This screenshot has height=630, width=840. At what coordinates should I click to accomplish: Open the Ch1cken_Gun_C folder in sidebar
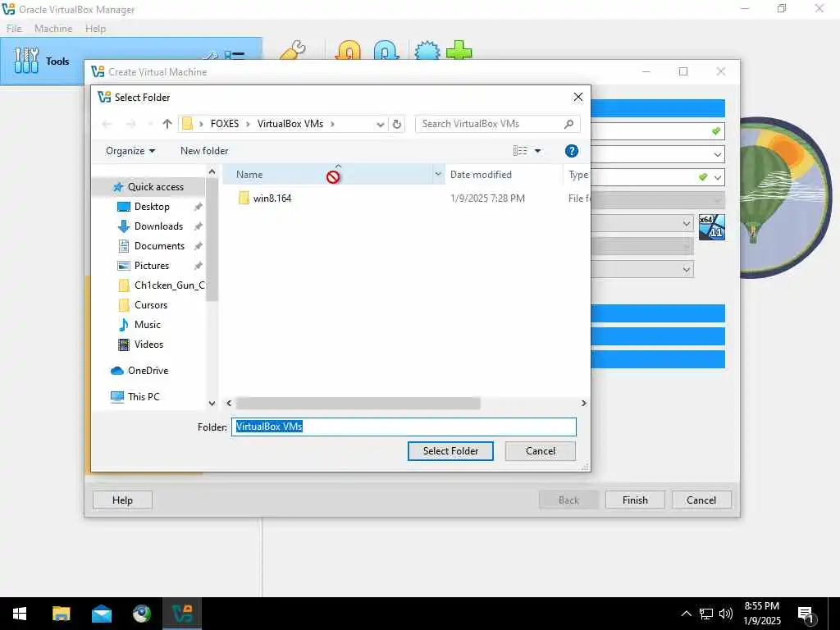coord(169,285)
